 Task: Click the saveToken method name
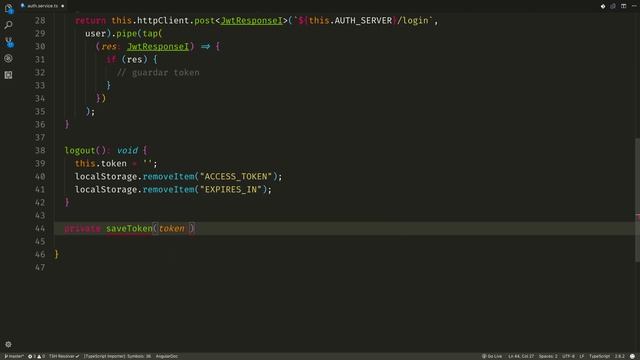tap(129, 229)
